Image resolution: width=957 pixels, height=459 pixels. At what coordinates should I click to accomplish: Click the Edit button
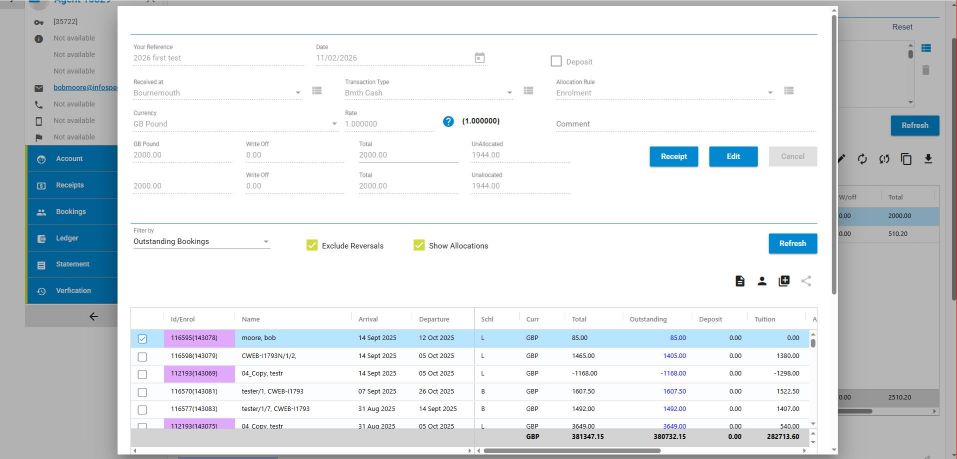(x=733, y=156)
